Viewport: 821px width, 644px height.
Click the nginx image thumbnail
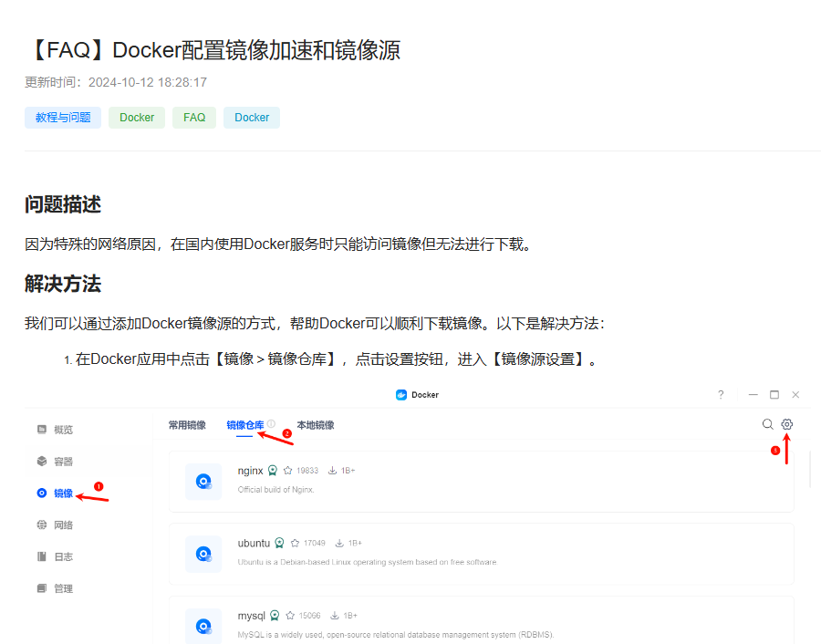point(203,481)
